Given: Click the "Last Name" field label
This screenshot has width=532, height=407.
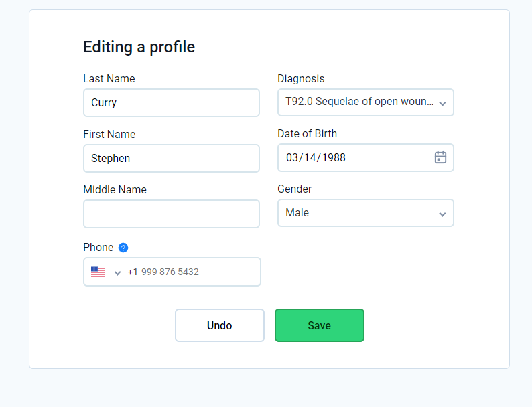Looking at the screenshot, I should [x=109, y=78].
